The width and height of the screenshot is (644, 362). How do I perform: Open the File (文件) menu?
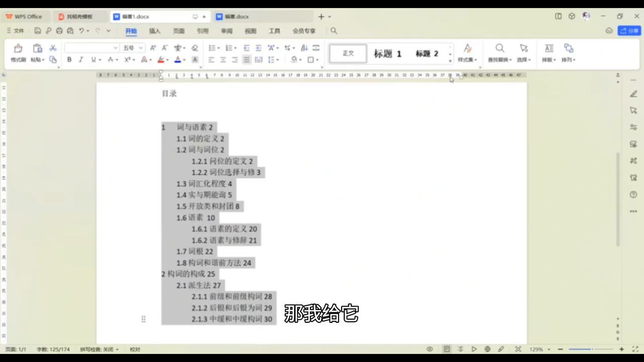click(x=16, y=31)
